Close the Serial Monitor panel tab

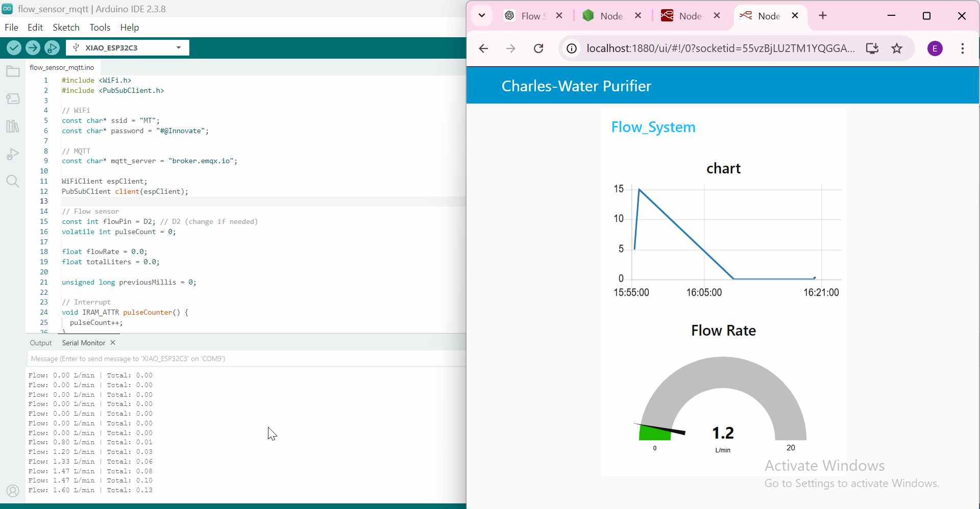[x=113, y=343]
